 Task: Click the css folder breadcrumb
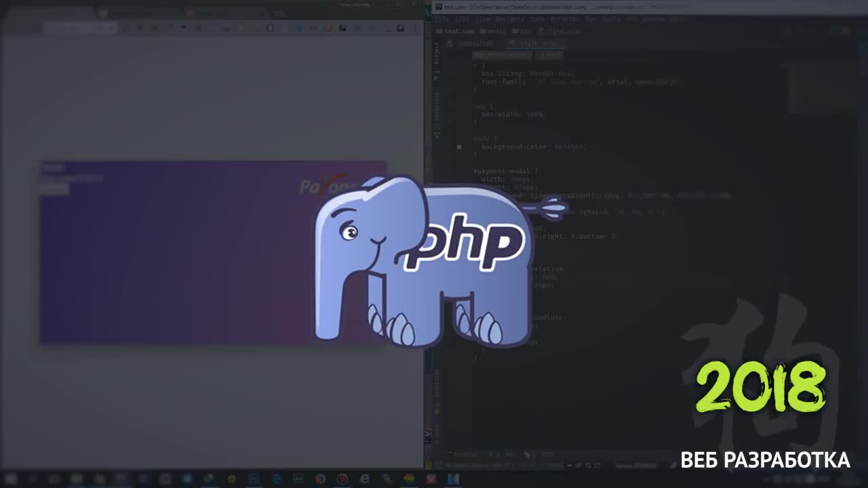522,31
